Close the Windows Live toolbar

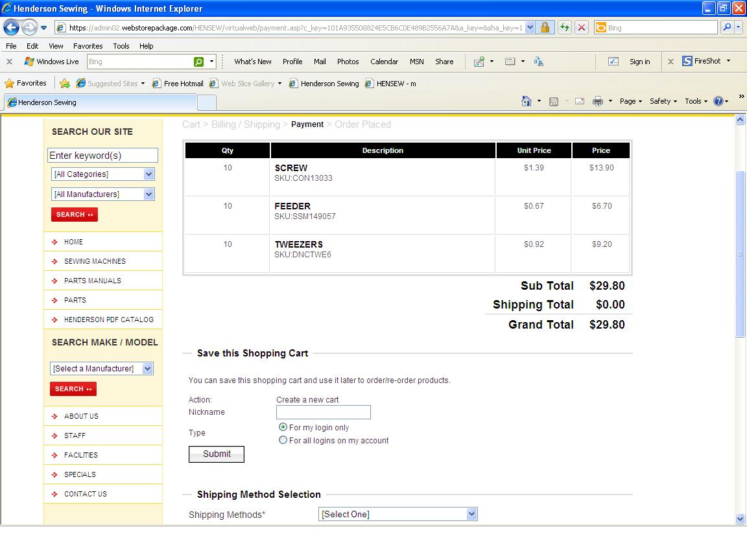click(x=9, y=62)
